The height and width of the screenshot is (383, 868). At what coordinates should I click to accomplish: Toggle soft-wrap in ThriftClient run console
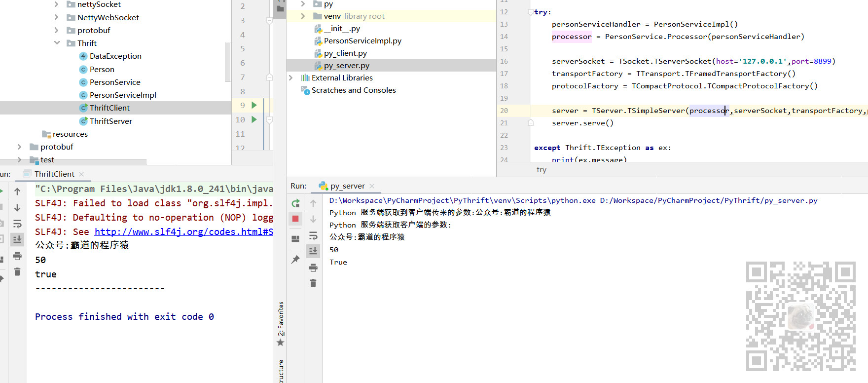[17, 224]
